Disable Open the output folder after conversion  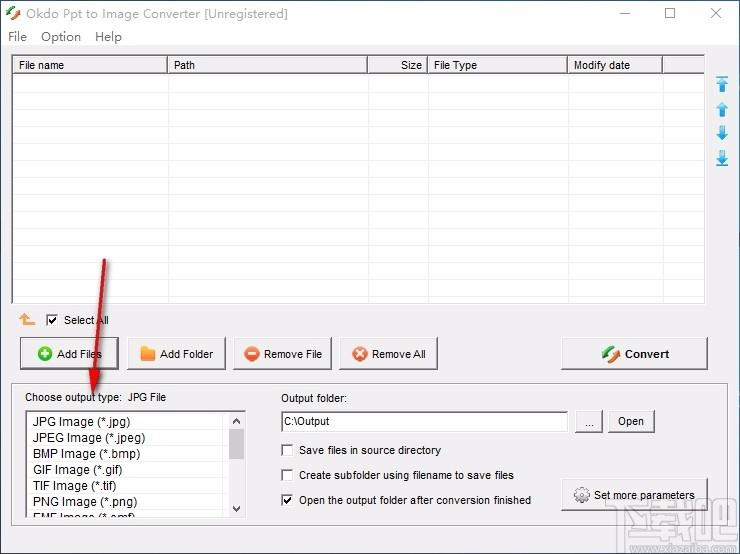coord(288,500)
